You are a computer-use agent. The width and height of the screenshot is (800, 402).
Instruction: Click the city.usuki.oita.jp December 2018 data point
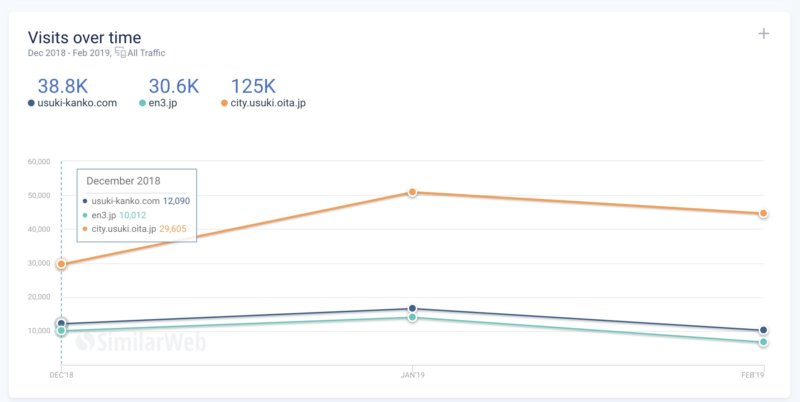(61, 264)
